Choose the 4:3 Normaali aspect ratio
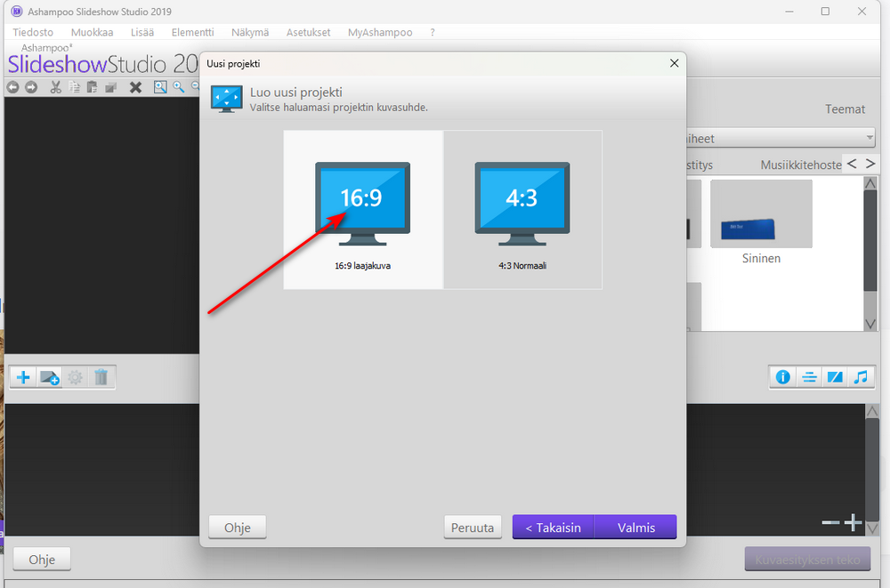Screen dimensions: 890x588 click(522, 209)
